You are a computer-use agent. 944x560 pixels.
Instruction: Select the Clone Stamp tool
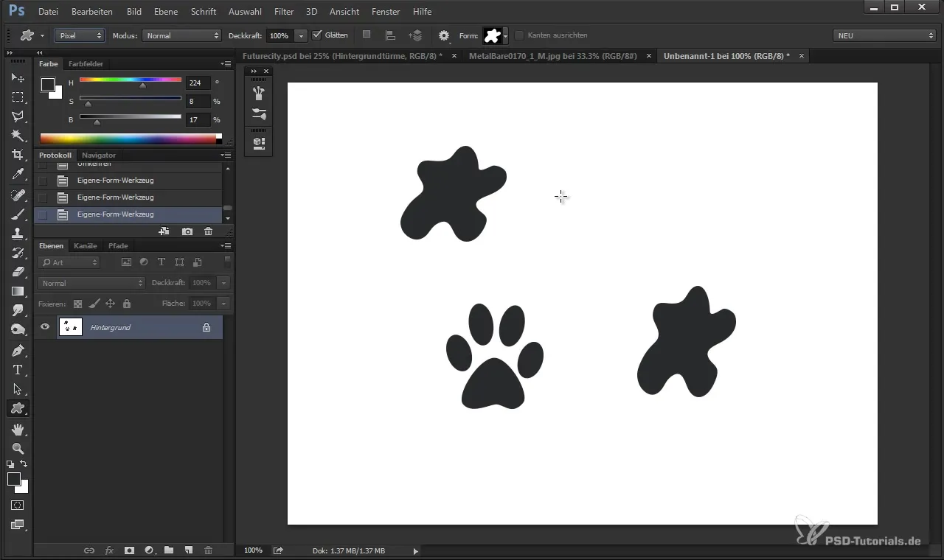18,234
